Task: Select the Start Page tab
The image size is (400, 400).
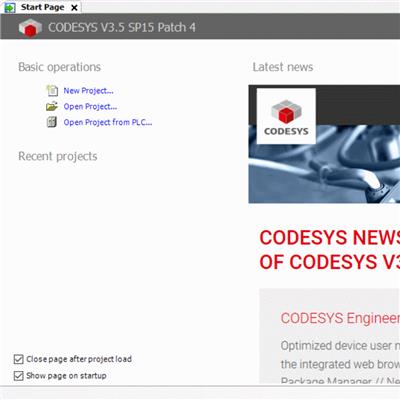Action: coord(42,7)
